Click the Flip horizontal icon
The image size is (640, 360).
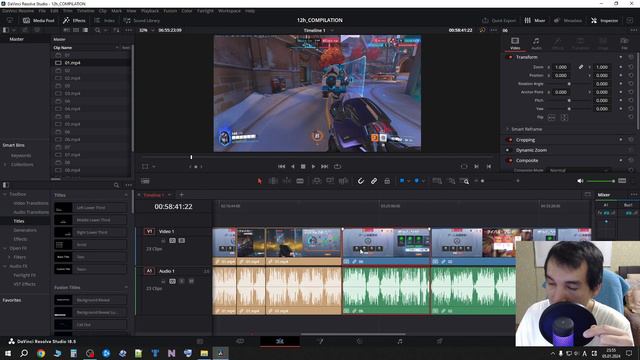pos(551,118)
